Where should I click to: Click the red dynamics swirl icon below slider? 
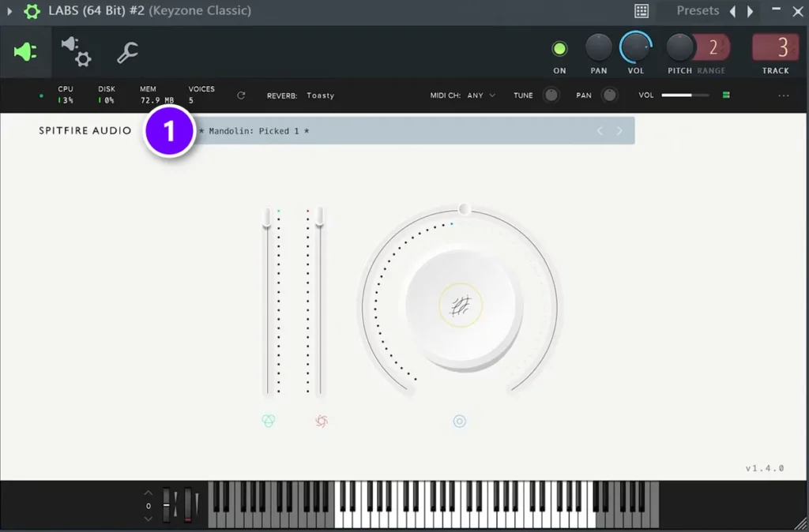pyautogui.click(x=322, y=421)
